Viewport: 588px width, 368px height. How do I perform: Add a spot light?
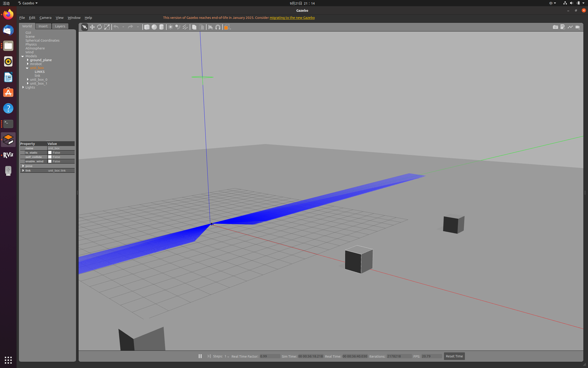coord(178,27)
